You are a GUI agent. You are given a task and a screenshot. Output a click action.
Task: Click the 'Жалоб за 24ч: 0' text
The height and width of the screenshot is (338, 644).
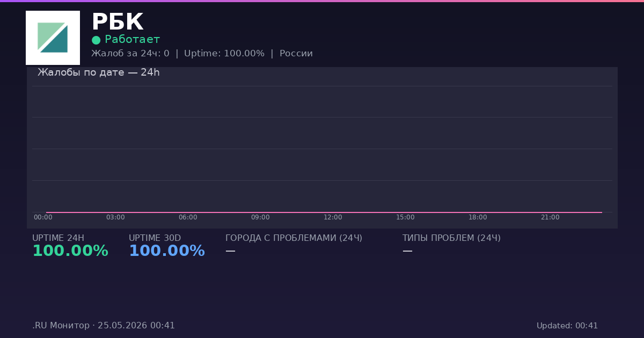click(130, 54)
